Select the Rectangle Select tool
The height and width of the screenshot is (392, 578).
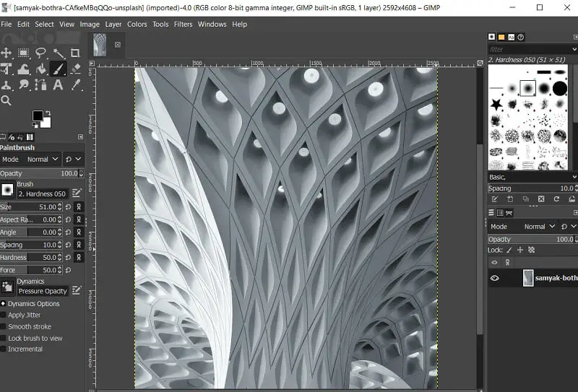[x=24, y=53]
